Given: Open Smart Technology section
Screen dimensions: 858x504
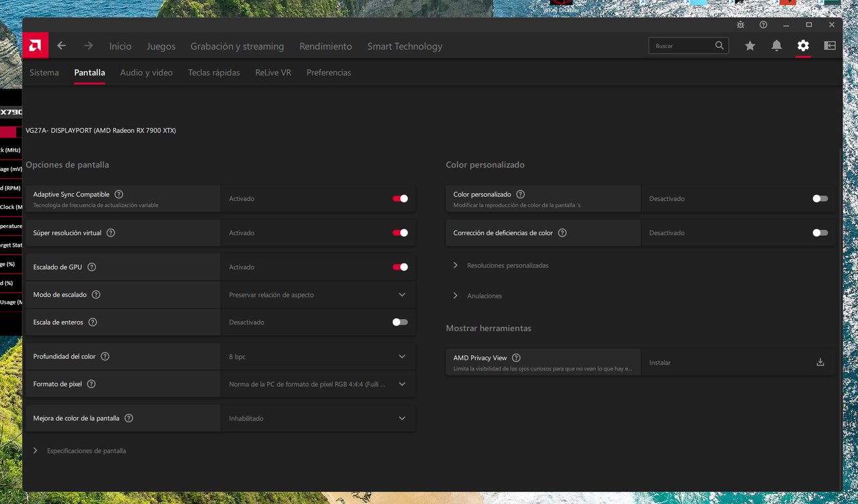Looking at the screenshot, I should click(405, 46).
